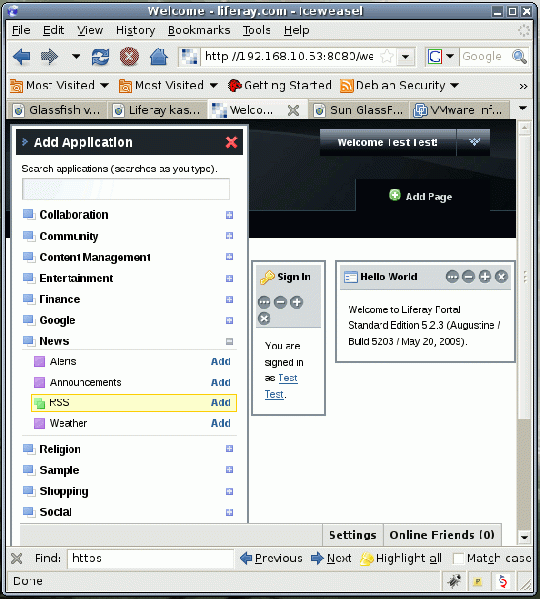Click the Add Page plus icon
The width and height of the screenshot is (540, 599).
click(395, 195)
